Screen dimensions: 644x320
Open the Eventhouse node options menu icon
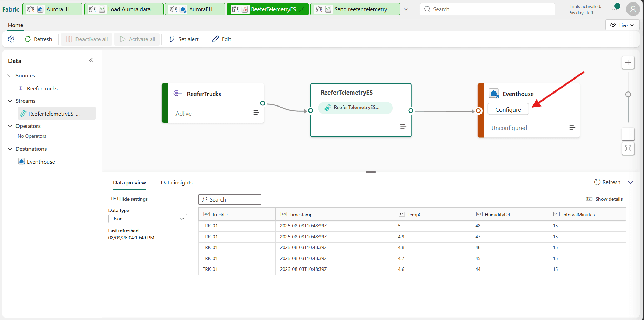pos(572,128)
